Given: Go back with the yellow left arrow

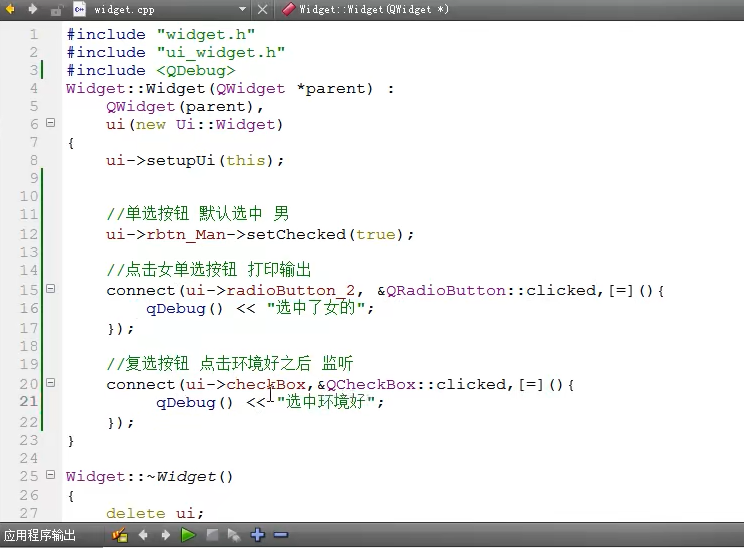Looking at the screenshot, I should click(10, 9).
